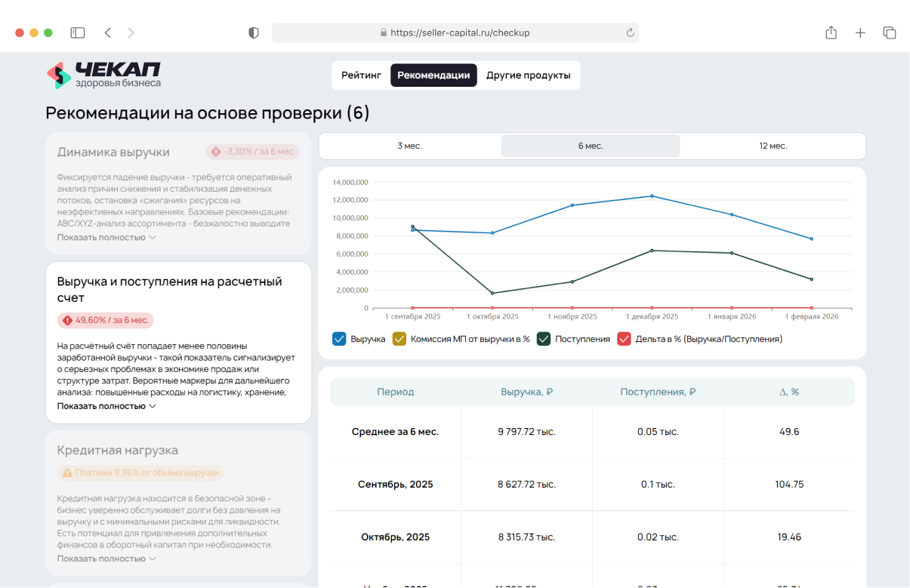Toggle the browser sidebar icon
The image size is (910, 588).
point(78,32)
